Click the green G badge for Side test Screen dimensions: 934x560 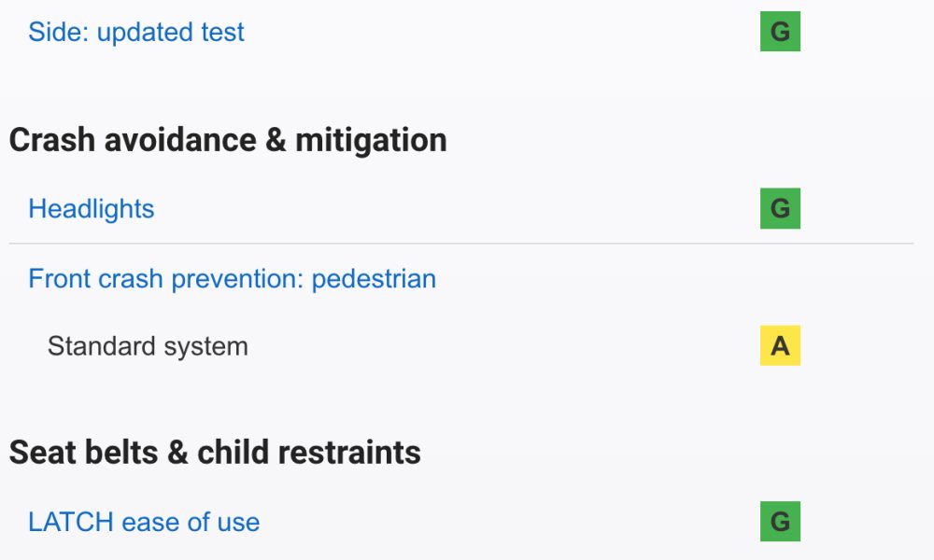click(780, 31)
